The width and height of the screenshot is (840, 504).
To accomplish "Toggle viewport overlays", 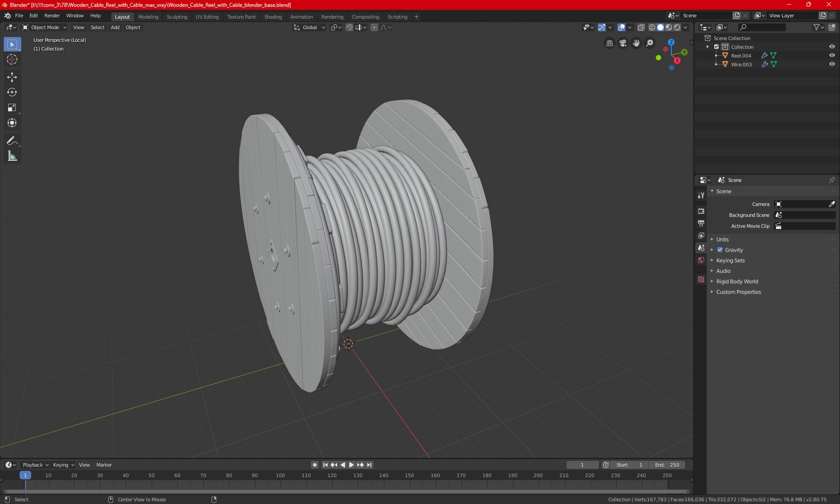I will 621,28.
